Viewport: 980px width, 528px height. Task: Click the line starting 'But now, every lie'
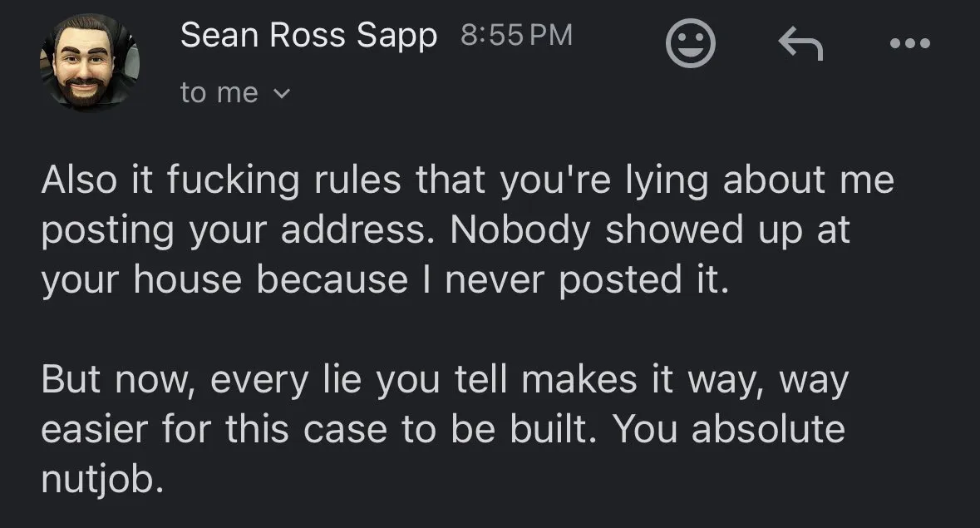[x=445, y=380]
